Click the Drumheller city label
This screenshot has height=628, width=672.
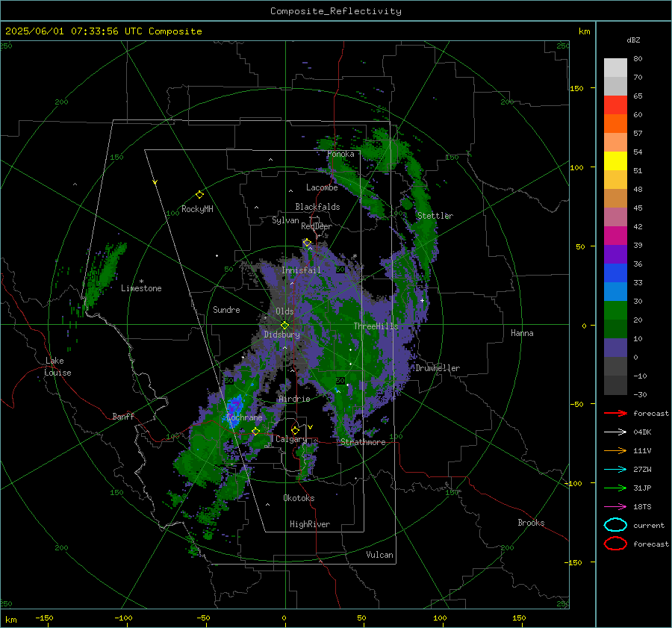pos(438,368)
